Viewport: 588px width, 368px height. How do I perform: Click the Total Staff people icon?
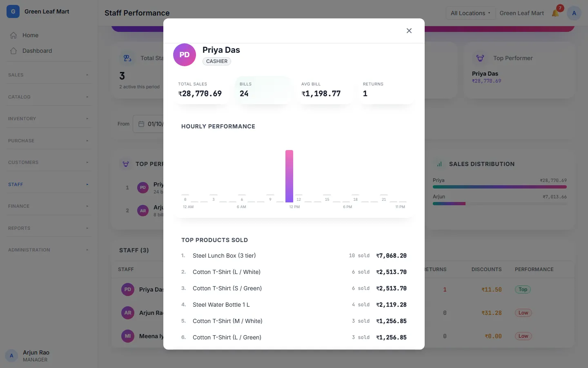[127, 58]
